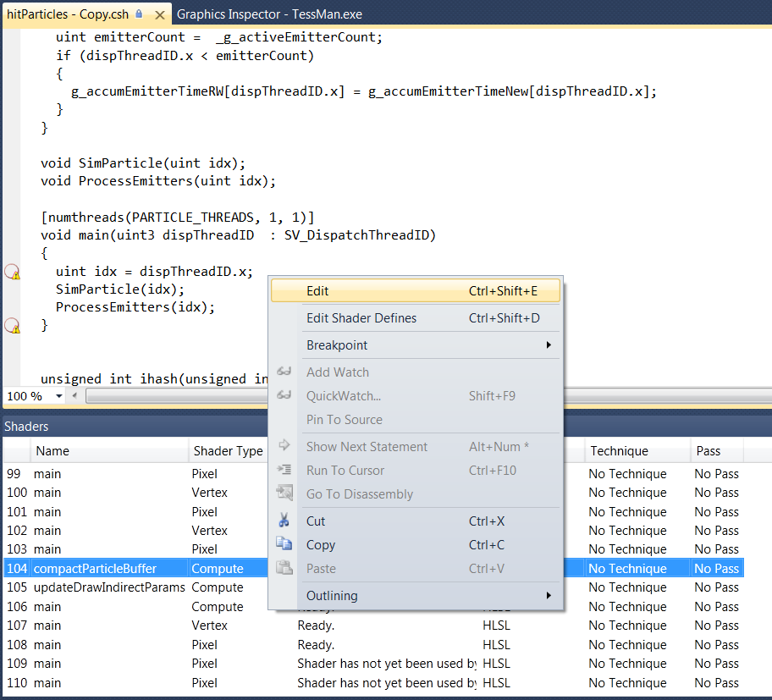This screenshot has width=772, height=700.
Task: Expand the Outlining submenu arrow
Action: 549,596
